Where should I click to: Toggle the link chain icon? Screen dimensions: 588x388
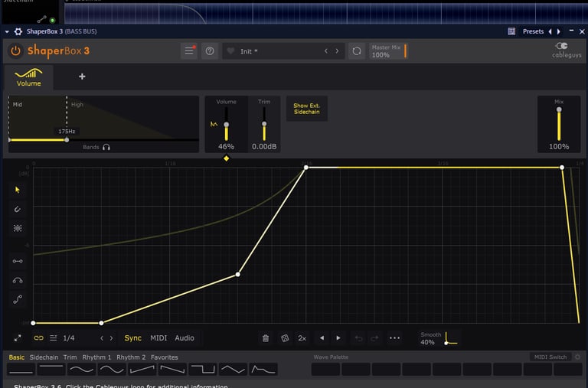point(38,338)
